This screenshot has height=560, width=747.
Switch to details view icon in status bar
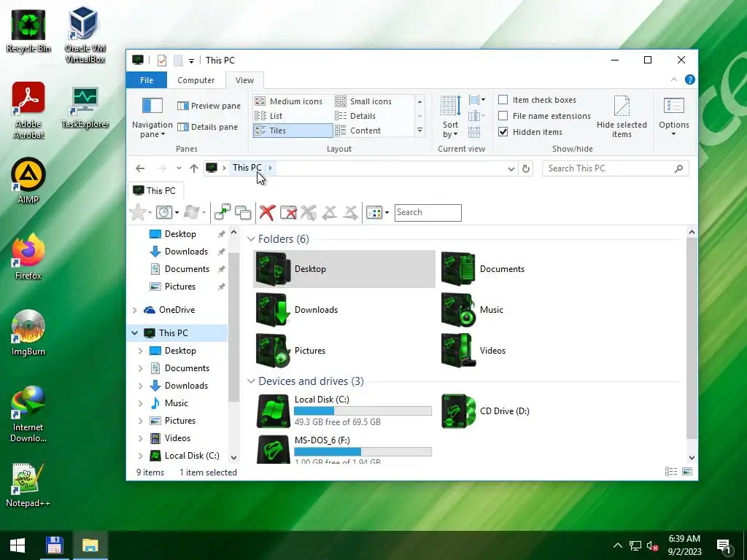coord(671,472)
